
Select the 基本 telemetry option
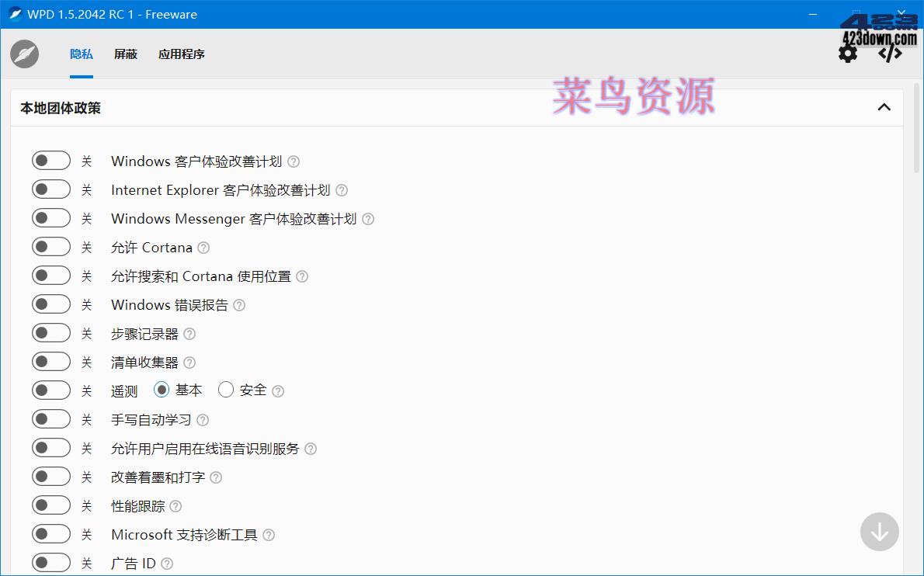162,390
